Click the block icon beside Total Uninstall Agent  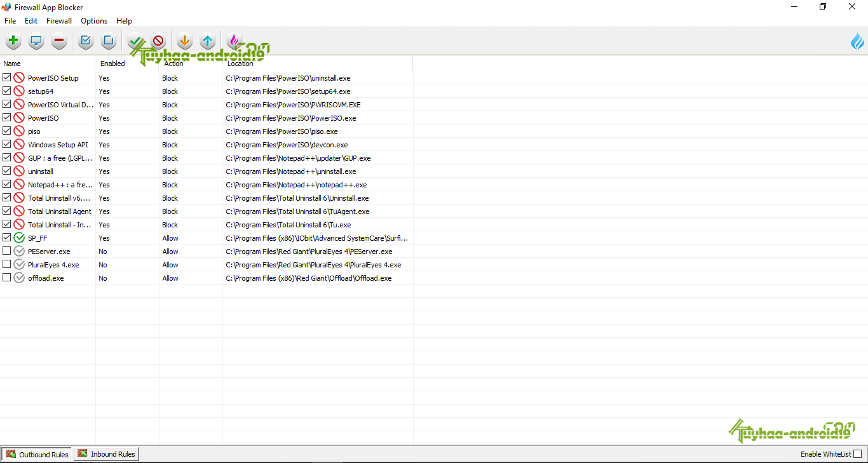tap(19, 211)
